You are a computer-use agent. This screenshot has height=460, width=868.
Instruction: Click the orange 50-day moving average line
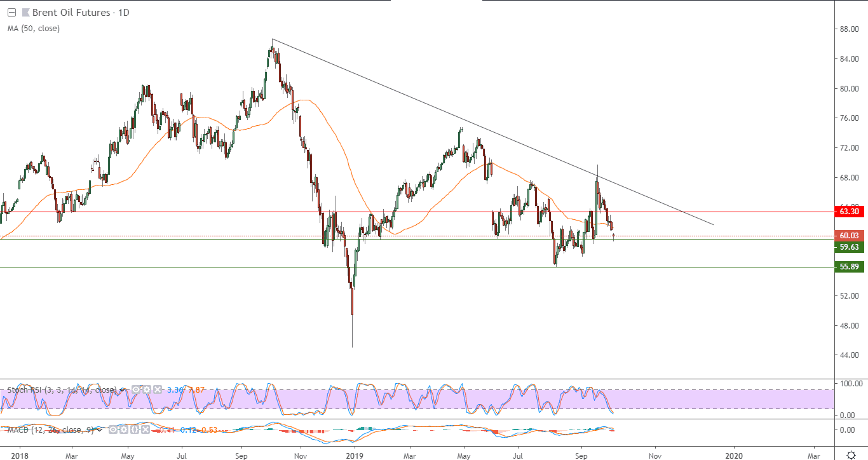[x=305, y=100]
